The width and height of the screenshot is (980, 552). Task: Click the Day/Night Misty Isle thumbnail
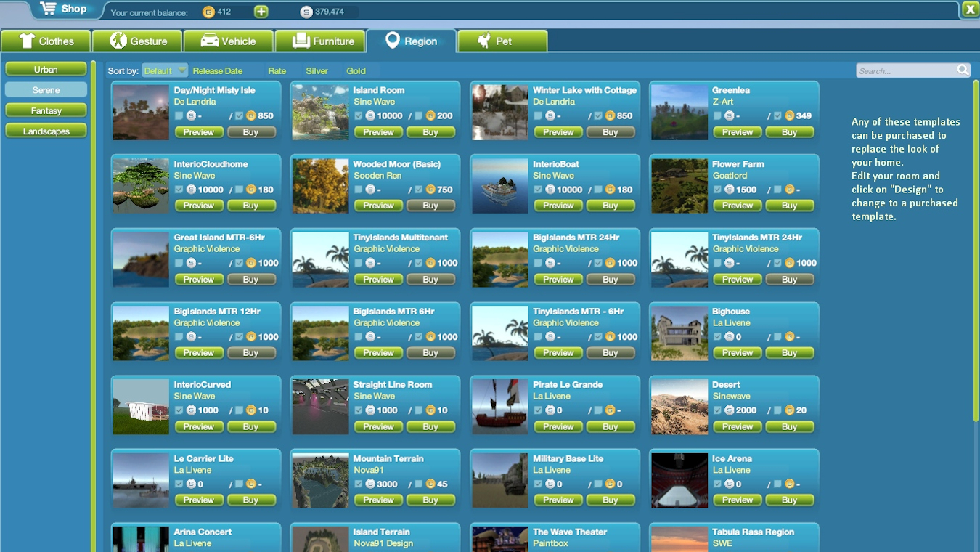(x=141, y=113)
